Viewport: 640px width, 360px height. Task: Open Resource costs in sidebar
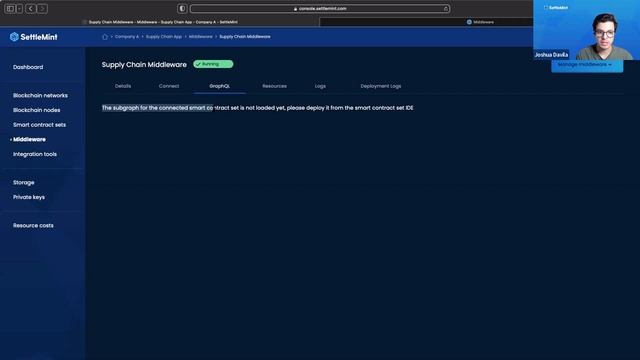33,225
